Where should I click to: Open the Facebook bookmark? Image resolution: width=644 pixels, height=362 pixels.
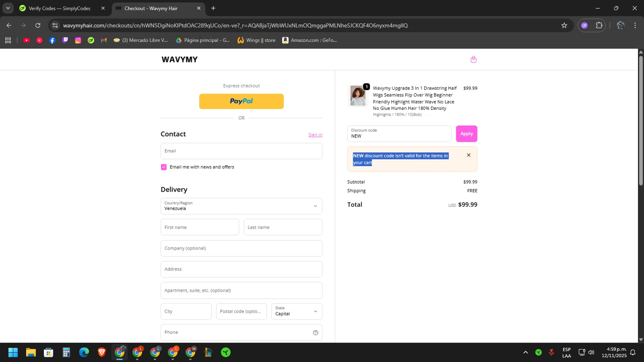pyautogui.click(x=52, y=40)
